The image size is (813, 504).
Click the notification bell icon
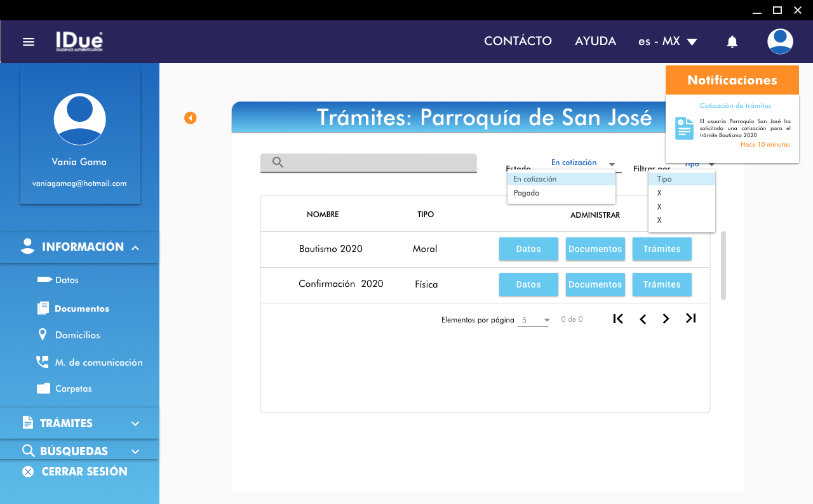tap(732, 42)
